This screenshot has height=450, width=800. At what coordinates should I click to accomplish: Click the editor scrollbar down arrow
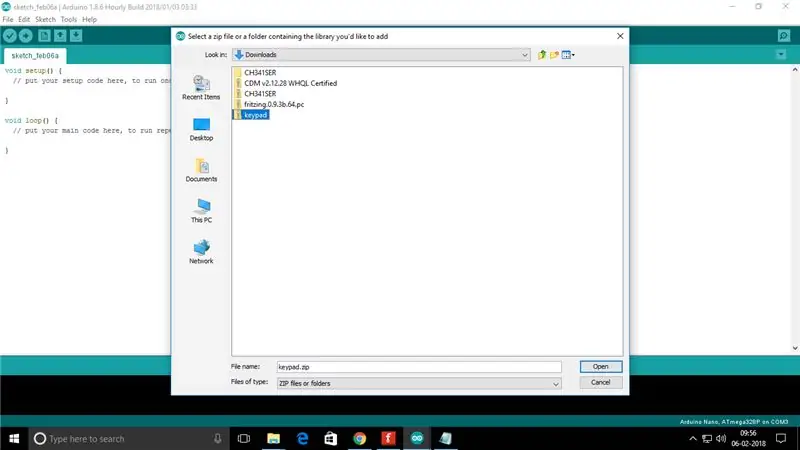pos(795,348)
